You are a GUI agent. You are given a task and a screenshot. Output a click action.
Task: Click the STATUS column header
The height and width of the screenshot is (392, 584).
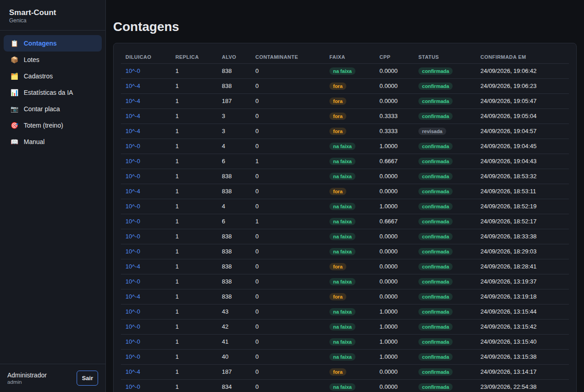(x=428, y=57)
